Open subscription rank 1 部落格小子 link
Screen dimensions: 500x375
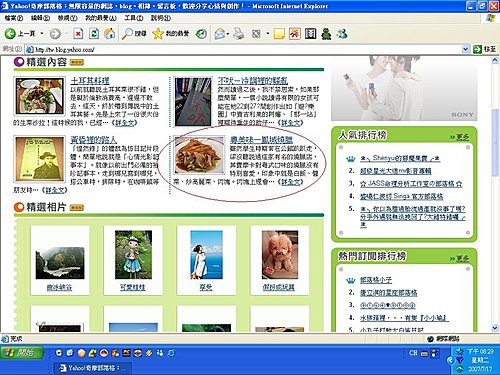(x=376, y=280)
